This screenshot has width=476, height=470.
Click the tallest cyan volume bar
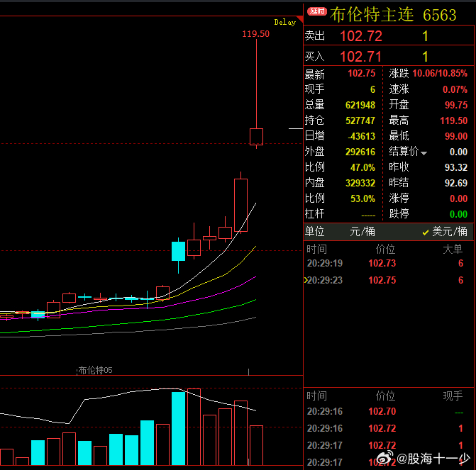pos(178,428)
